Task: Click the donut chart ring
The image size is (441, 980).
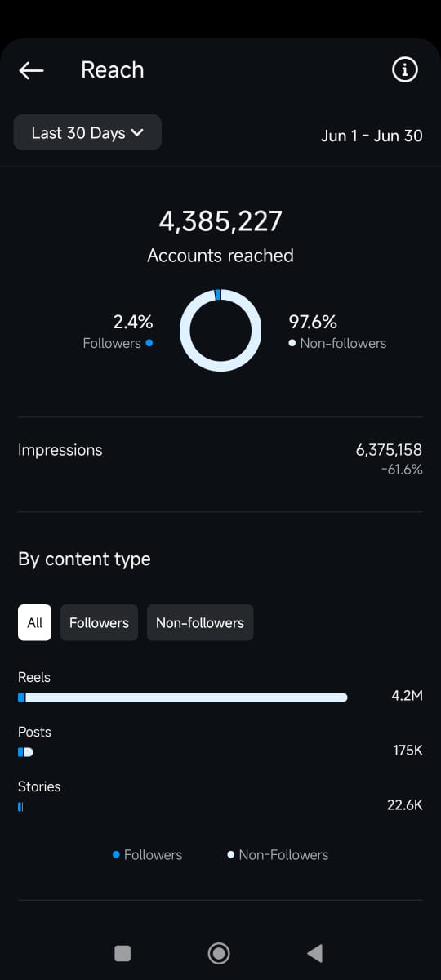Action: click(220, 330)
